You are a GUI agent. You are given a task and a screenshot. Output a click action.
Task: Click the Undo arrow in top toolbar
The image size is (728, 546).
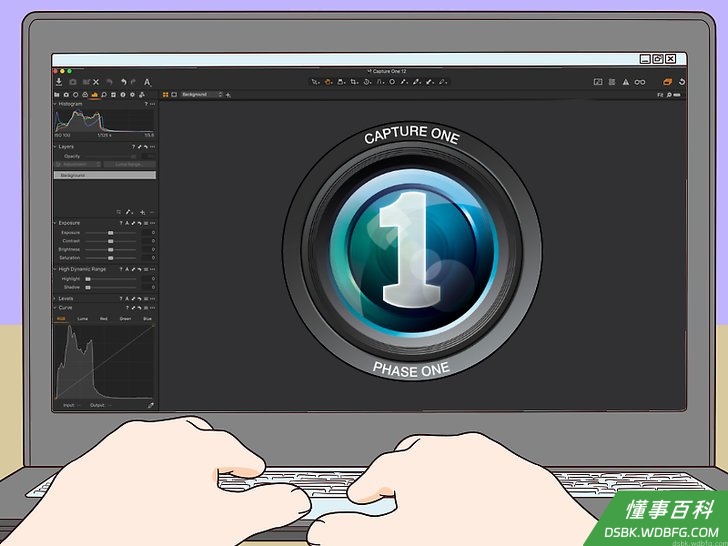point(124,82)
